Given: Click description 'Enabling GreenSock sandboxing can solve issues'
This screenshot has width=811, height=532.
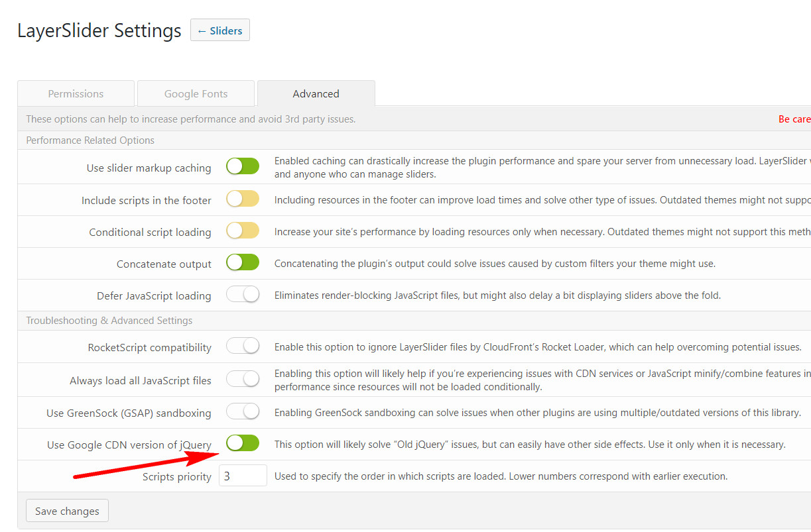Looking at the screenshot, I should (x=538, y=413).
